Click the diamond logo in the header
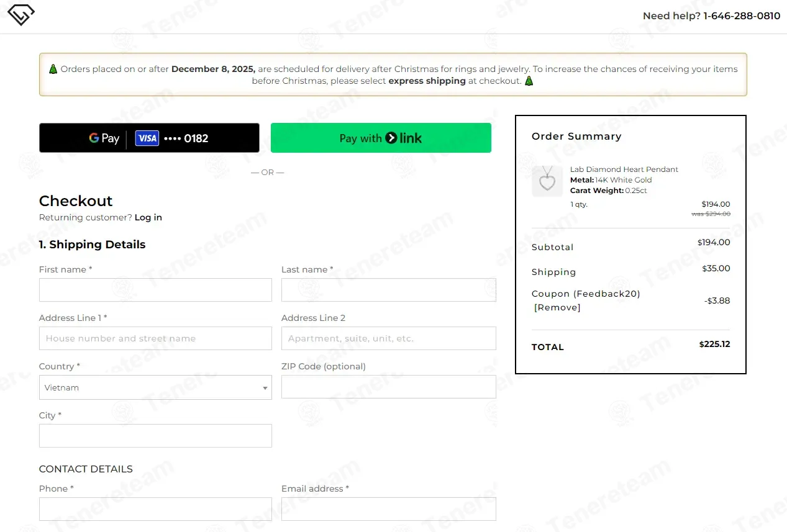The height and width of the screenshot is (532, 787). [x=20, y=15]
